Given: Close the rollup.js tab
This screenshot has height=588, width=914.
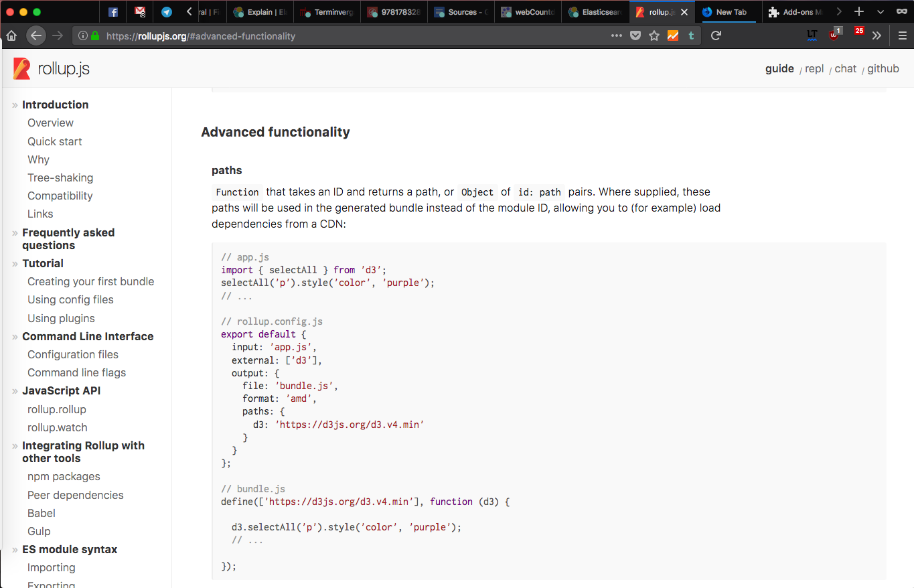Looking at the screenshot, I should point(684,12).
